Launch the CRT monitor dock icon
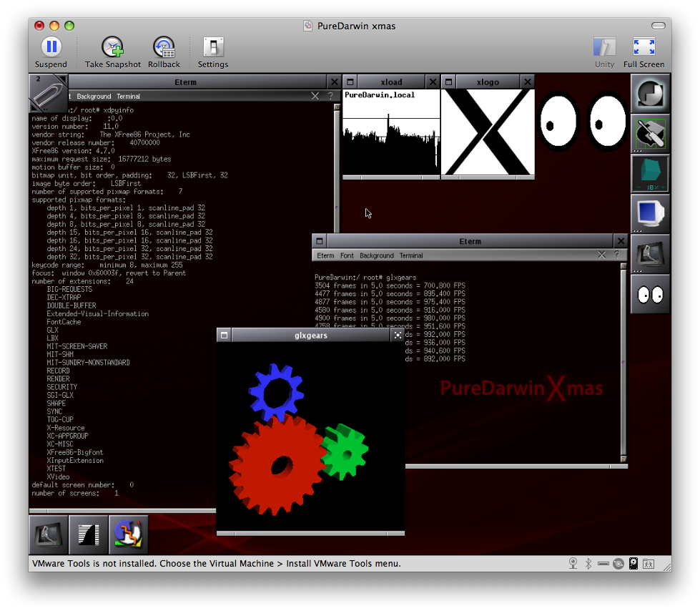 coord(650,213)
